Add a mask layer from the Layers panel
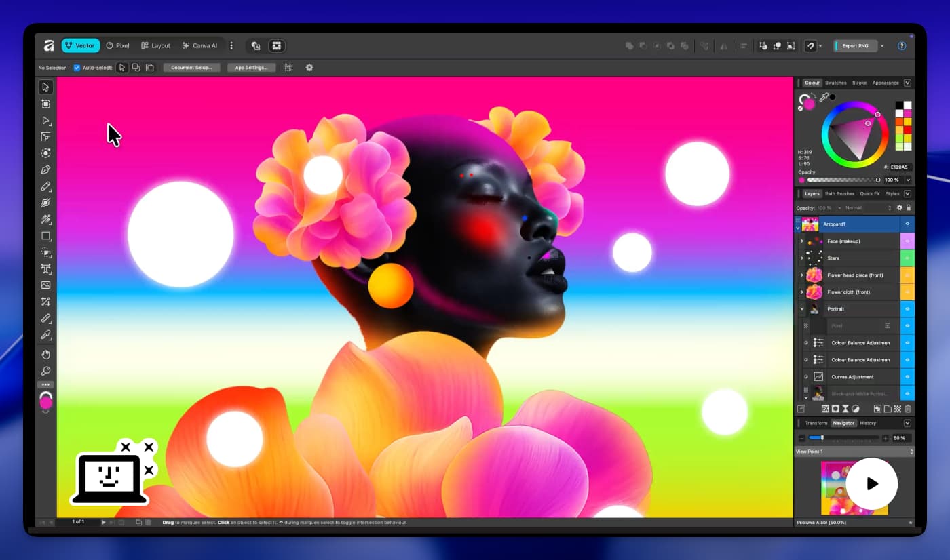This screenshot has height=560, width=950. [836, 408]
